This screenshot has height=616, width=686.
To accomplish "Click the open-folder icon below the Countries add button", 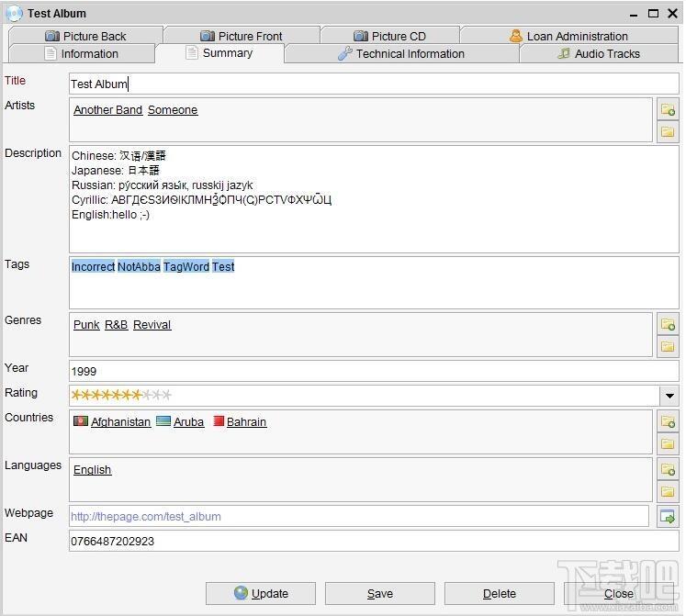I will click(x=668, y=443).
